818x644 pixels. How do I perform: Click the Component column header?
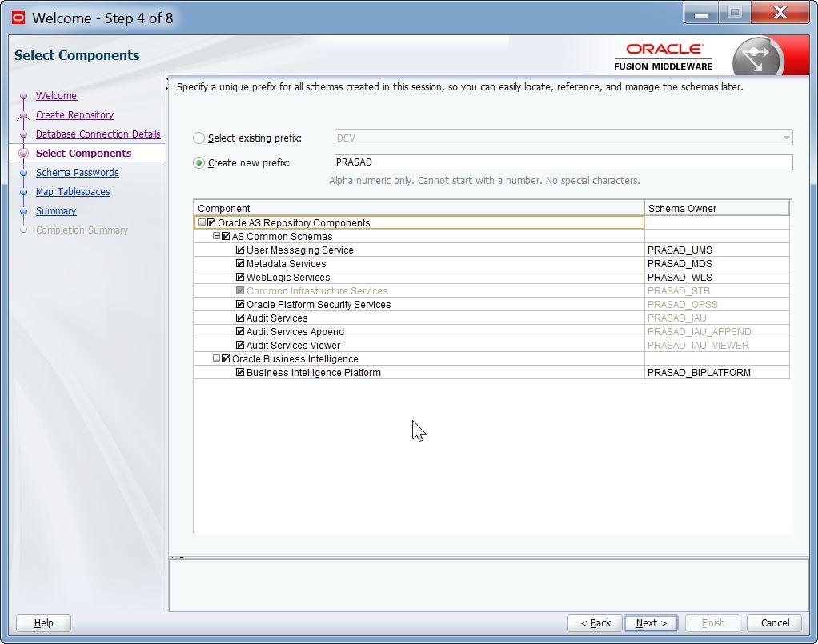tap(419, 208)
